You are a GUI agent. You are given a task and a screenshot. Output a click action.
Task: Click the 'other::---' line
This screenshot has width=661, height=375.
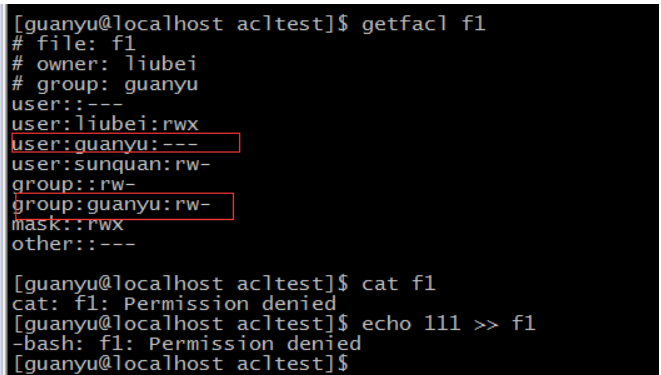pos(73,244)
